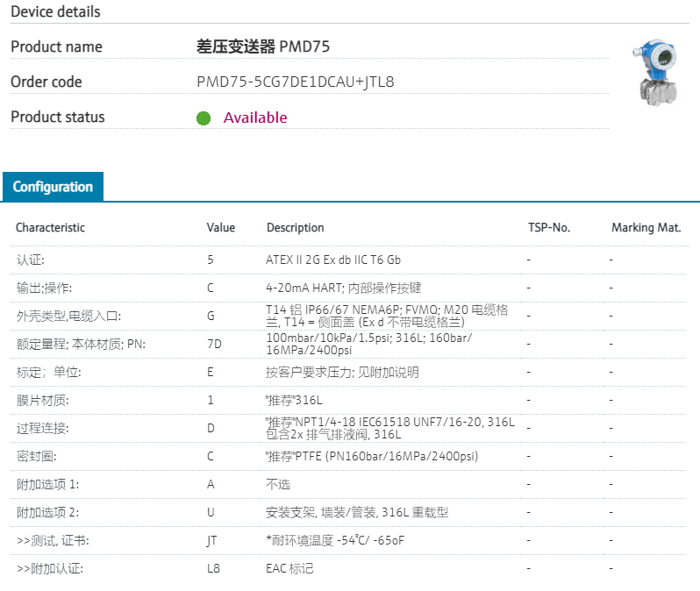
Task: Click the Marking Mat. column header
Action: pos(646,227)
